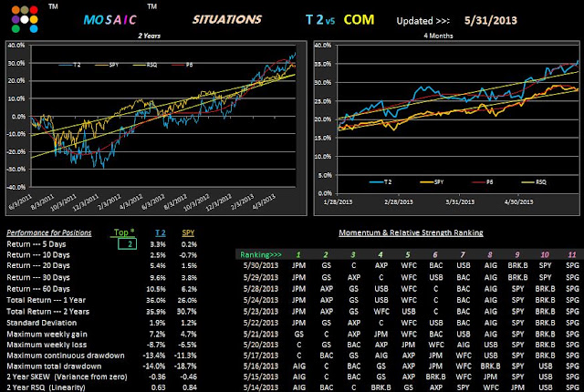Click T2 legend entry in 2 Years chart
Image resolution: width=584 pixels, height=392 pixels.
[69, 65]
